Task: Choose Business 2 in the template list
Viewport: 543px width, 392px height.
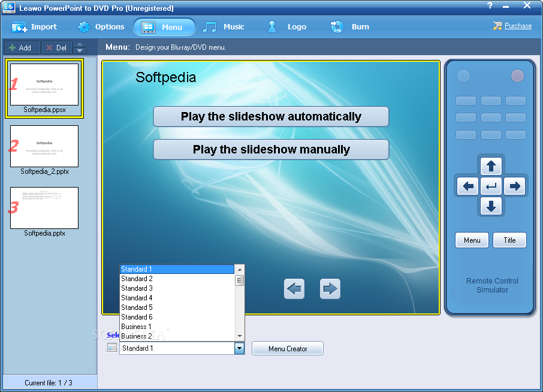Action: pos(177,336)
